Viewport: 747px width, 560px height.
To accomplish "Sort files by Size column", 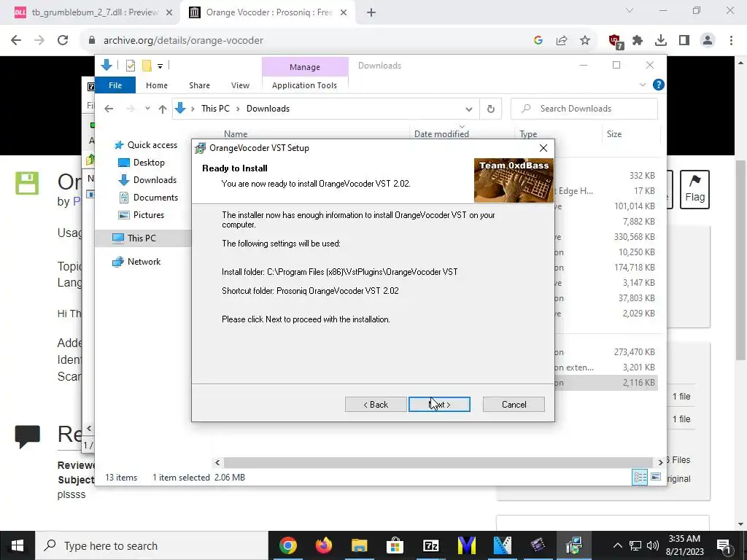I will (x=614, y=134).
